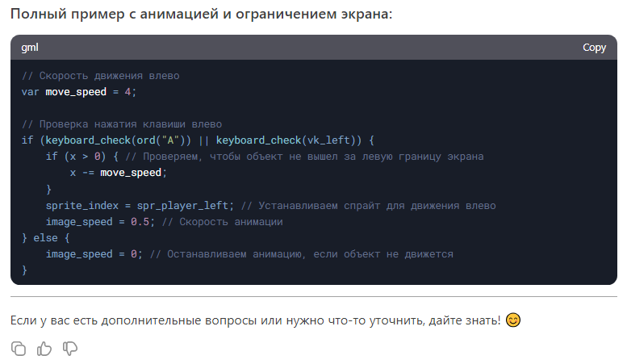Click the gml language label
The width and height of the screenshot is (627, 364).
(30, 48)
